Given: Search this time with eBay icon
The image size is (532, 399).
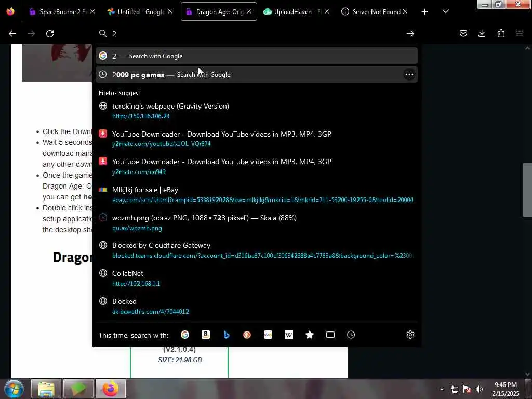Looking at the screenshot, I should (268, 335).
